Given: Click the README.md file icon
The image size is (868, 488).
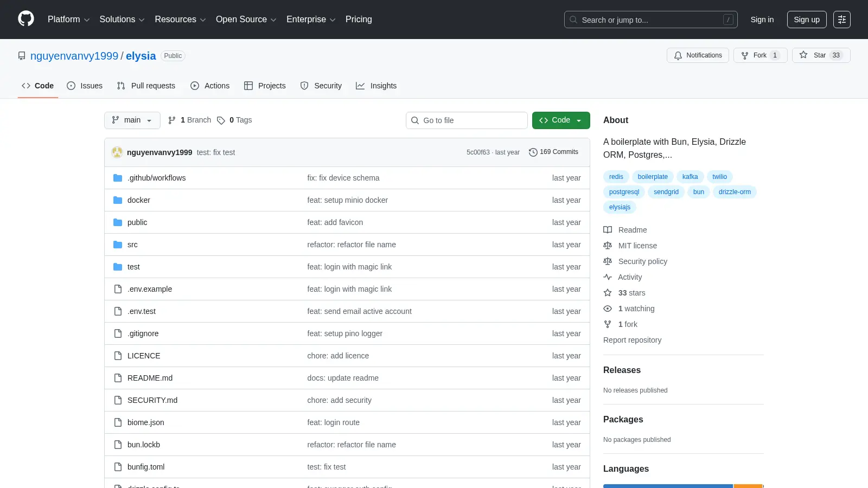Looking at the screenshot, I should (118, 378).
